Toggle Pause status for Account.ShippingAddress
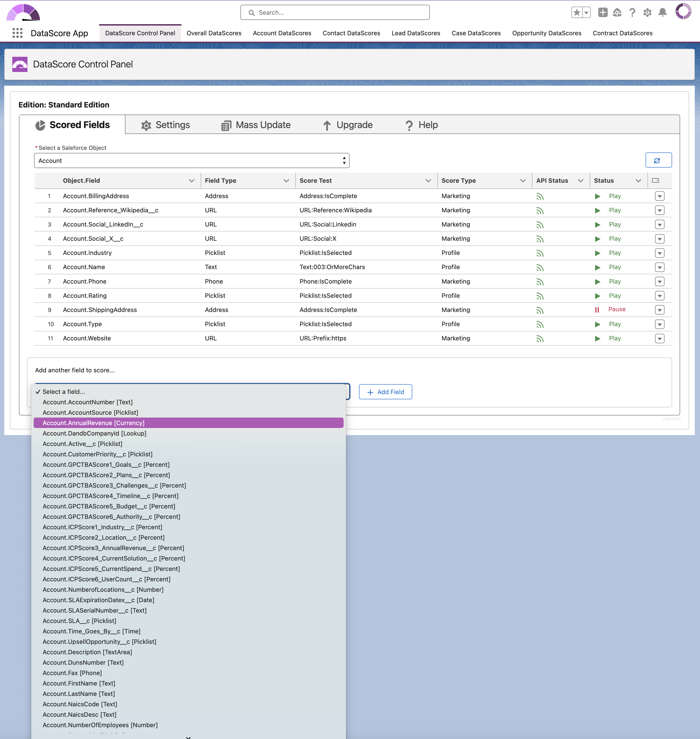 click(x=610, y=309)
